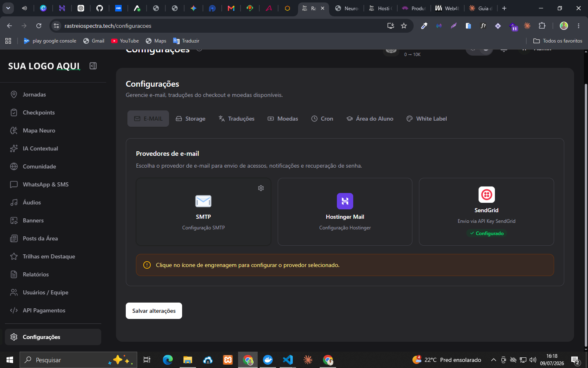Select Configurações in sidebar

pyautogui.click(x=53, y=337)
